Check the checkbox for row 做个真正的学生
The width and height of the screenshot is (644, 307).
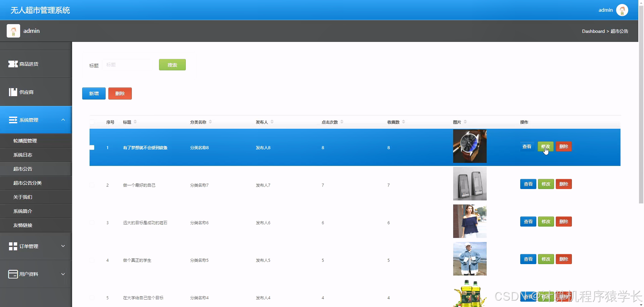(x=92, y=260)
